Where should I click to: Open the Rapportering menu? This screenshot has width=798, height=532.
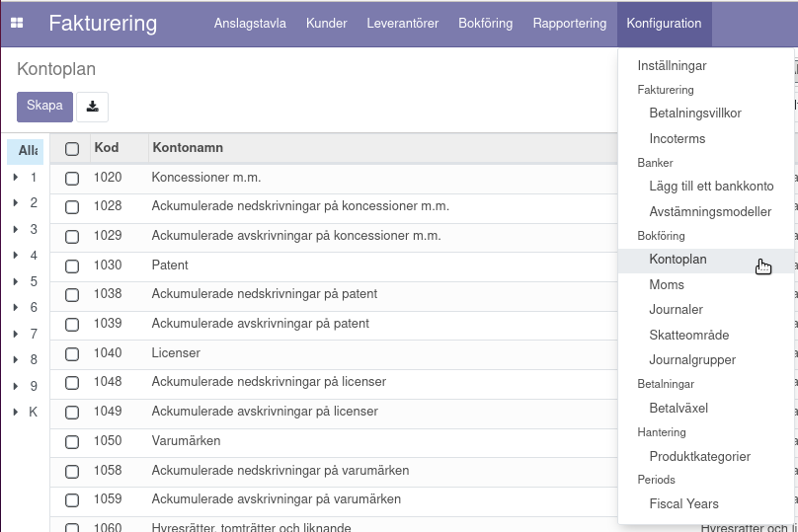coord(570,24)
